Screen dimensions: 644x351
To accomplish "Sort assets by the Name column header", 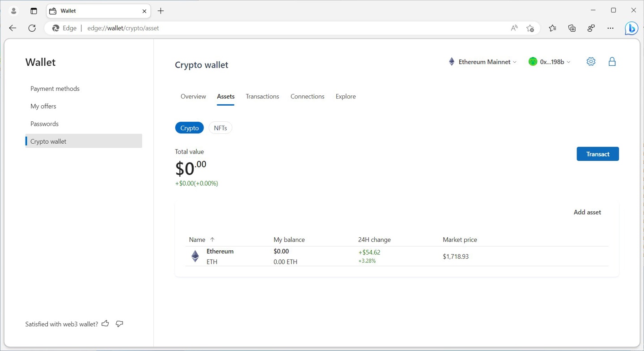I will click(197, 240).
